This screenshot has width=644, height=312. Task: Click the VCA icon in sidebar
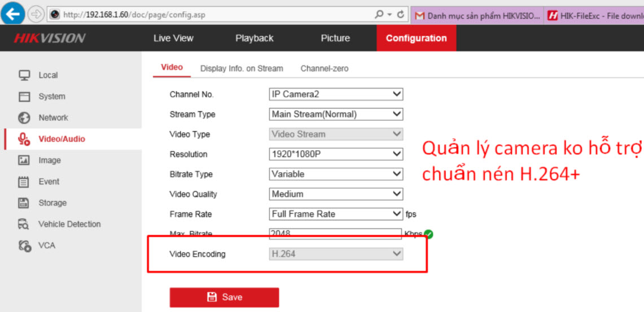click(x=24, y=245)
